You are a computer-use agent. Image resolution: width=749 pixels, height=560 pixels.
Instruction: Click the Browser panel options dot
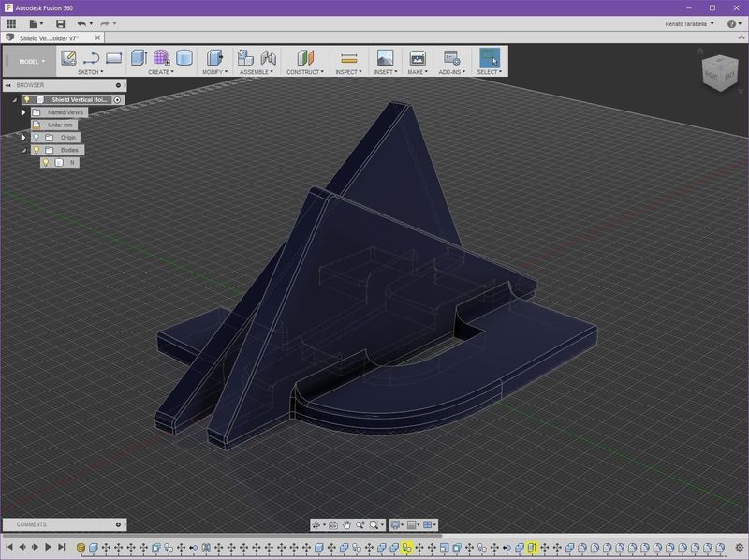click(x=119, y=85)
